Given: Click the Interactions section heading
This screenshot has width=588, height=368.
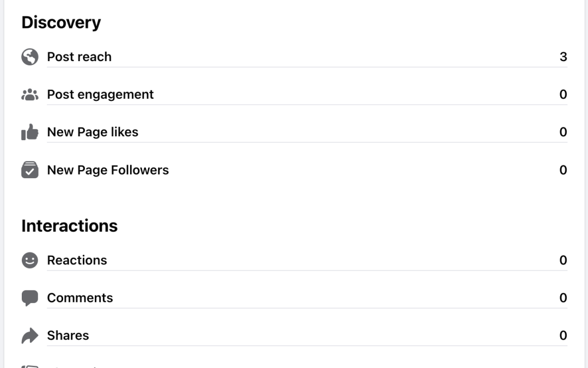Looking at the screenshot, I should click(x=69, y=226).
